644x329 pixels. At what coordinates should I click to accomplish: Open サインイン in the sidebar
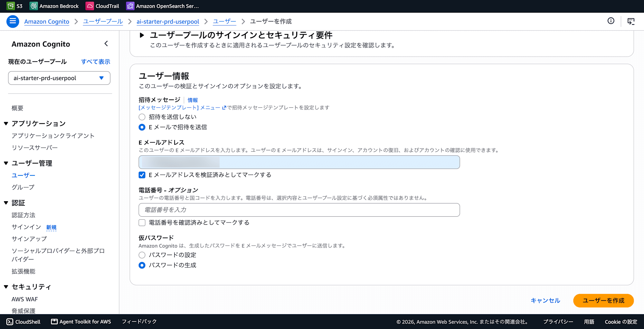coord(26,227)
